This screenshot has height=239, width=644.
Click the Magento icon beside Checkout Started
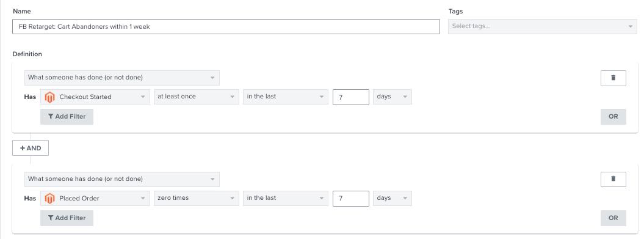pyautogui.click(x=49, y=97)
